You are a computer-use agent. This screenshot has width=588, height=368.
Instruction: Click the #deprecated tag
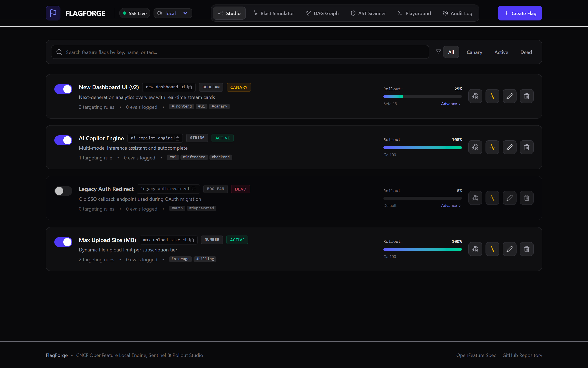click(x=202, y=208)
